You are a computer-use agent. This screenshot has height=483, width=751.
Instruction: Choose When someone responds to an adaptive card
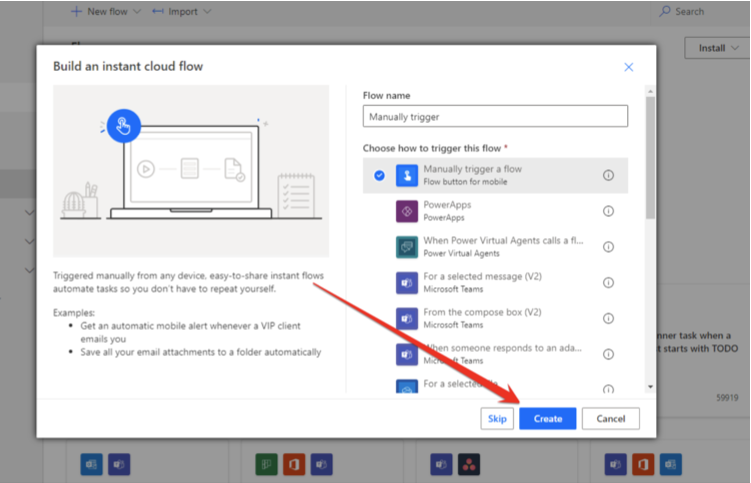pyautogui.click(x=502, y=348)
